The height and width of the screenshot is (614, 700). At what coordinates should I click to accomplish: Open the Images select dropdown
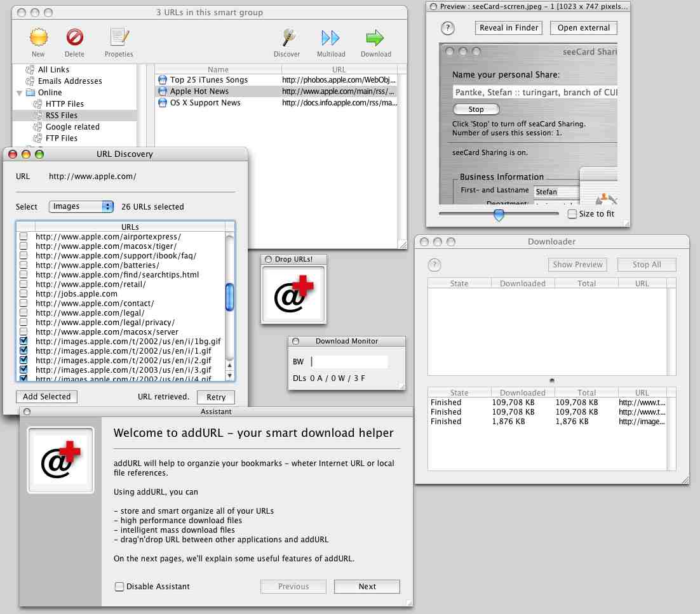81,206
